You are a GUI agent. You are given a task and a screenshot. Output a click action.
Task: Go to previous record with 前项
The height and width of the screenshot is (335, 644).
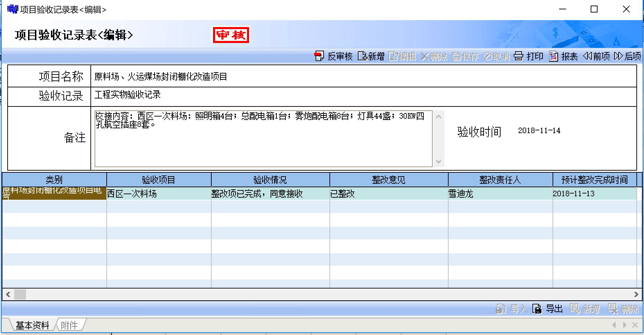point(587,56)
